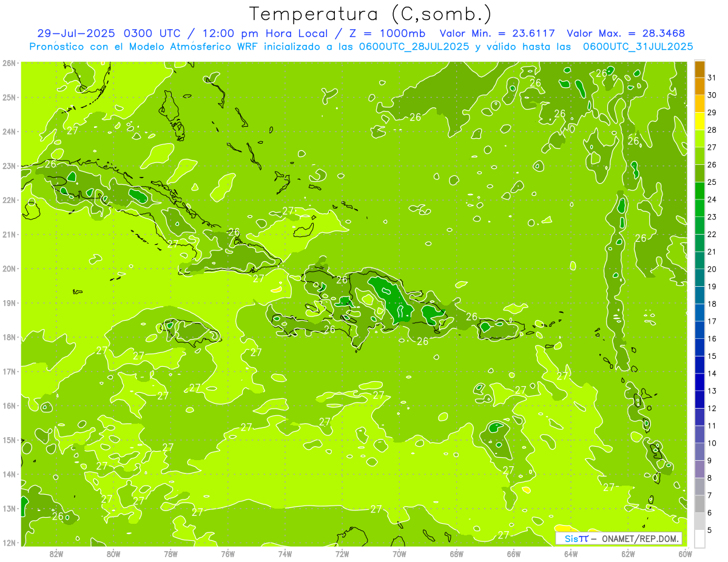The width and height of the screenshot is (728, 562).
Task: Pick the yellow swatch between 28 and 29
Action: [699, 121]
